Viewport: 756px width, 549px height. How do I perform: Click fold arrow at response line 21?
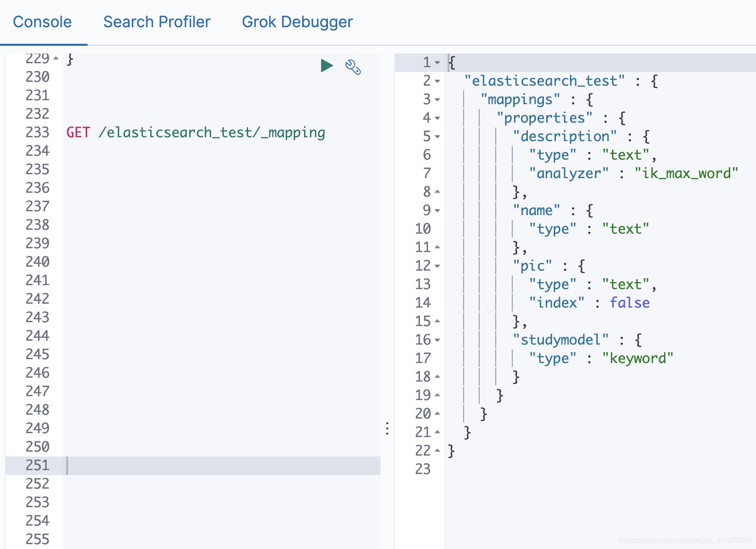coord(437,432)
